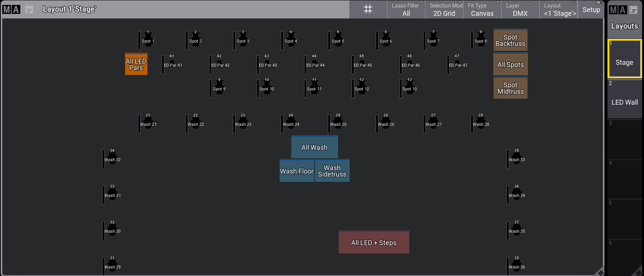
Task: Click the MA logo in the Layout title bar
Action: (x=11, y=9)
